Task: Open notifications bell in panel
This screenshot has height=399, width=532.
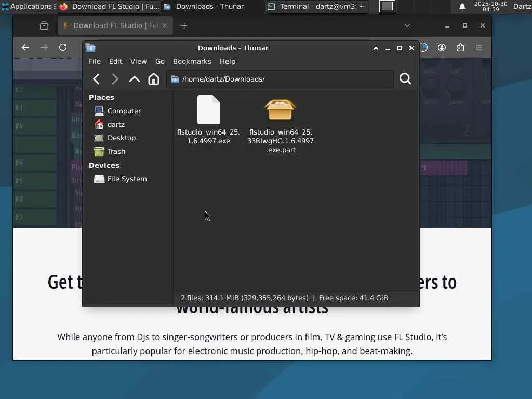Action: pos(462,7)
